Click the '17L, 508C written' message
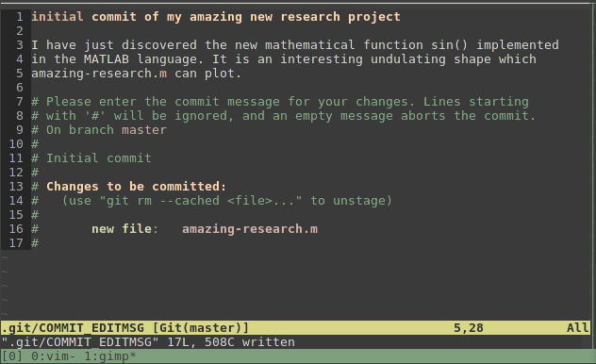This screenshot has height=364, width=596. [x=231, y=342]
